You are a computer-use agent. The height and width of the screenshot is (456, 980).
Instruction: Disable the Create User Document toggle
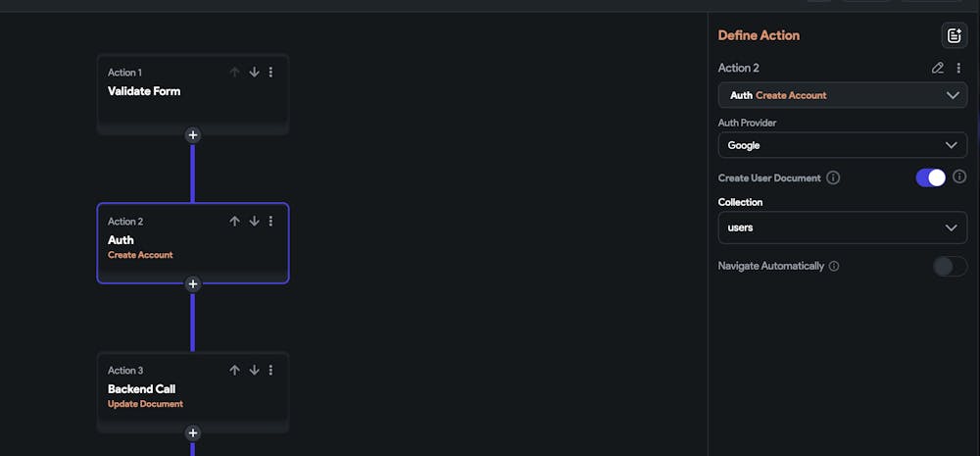[931, 177]
